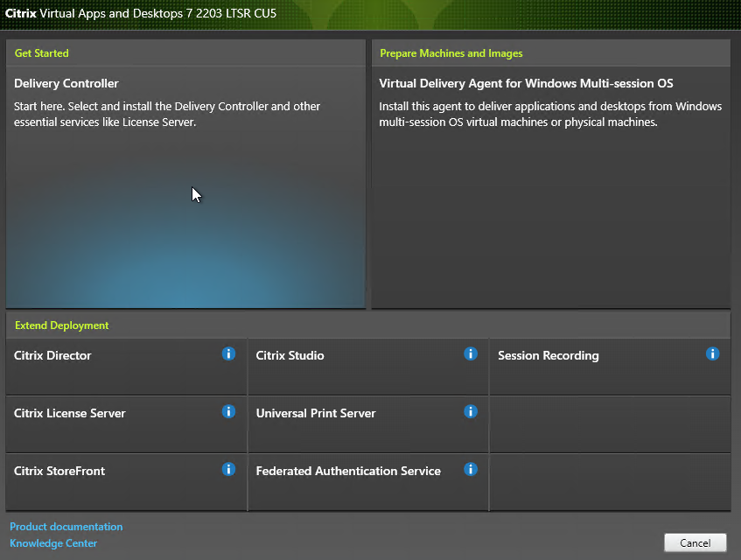
Task: Click info icon next to Citrix License Server
Action: pyautogui.click(x=228, y=411)
